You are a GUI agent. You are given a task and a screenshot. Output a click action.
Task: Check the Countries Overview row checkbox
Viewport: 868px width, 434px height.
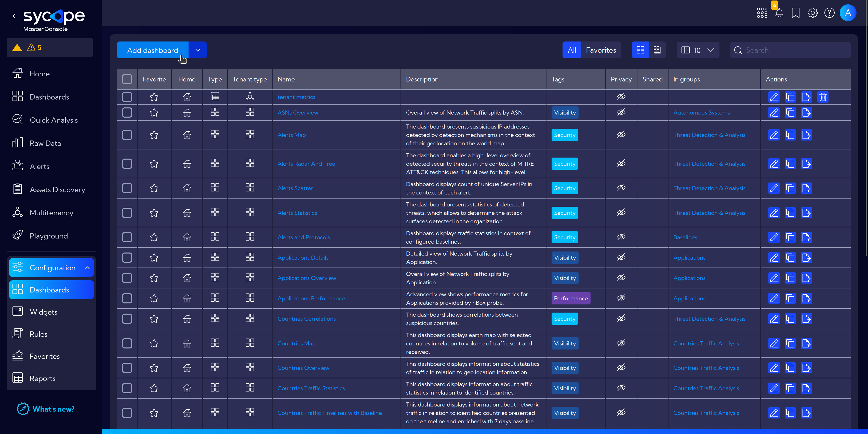(x=127, y=368)
